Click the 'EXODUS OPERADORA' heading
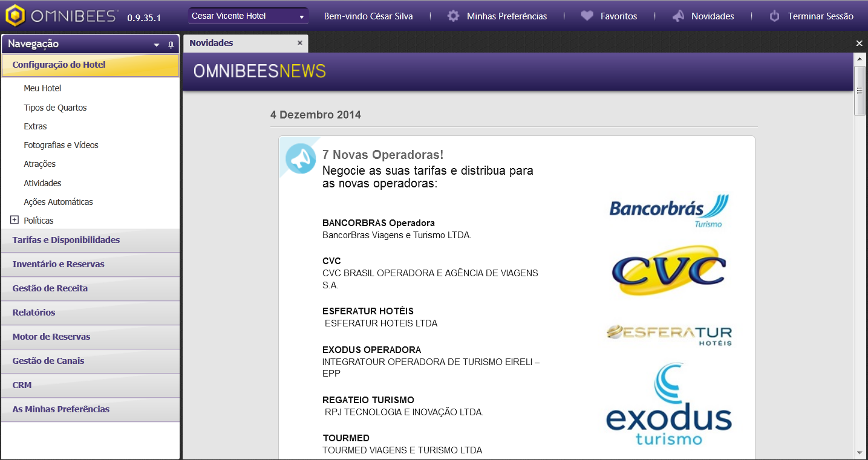Screen dimensions: 868x460 (372, 350)
